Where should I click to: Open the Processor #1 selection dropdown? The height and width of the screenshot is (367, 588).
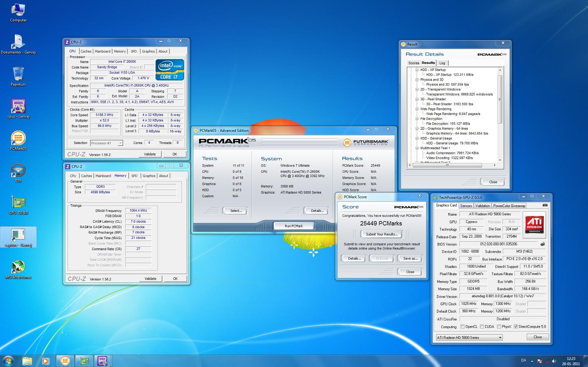[107, 143]
